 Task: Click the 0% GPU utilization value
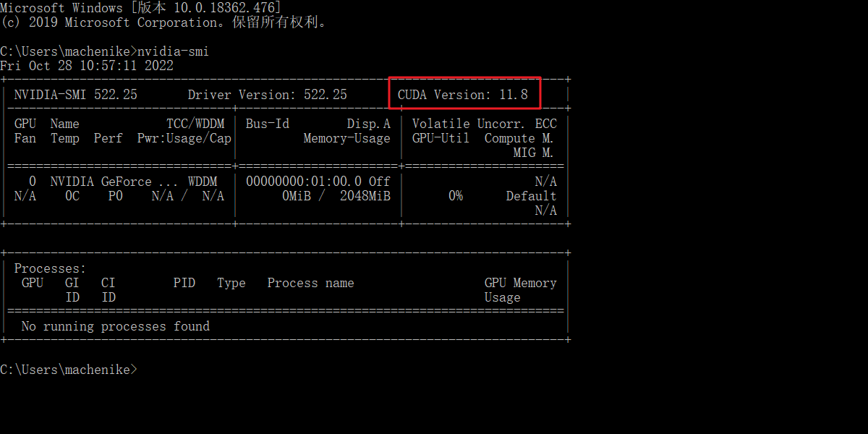pos(456,196)
